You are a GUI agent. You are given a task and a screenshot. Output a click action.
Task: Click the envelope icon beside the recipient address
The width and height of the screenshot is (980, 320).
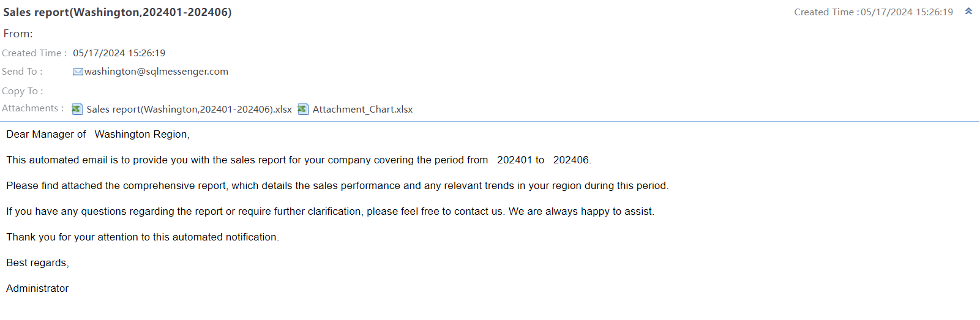coord(78,72)
